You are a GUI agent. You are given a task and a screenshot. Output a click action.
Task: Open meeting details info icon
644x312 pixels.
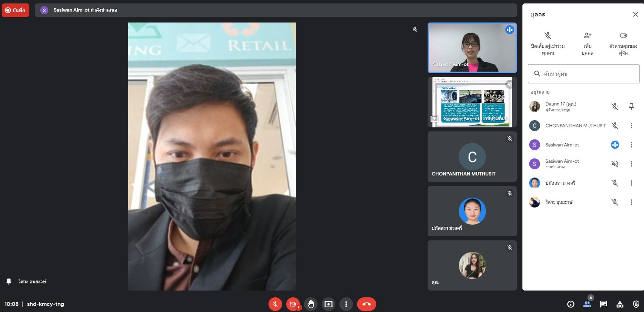click(x=570, y=304)
